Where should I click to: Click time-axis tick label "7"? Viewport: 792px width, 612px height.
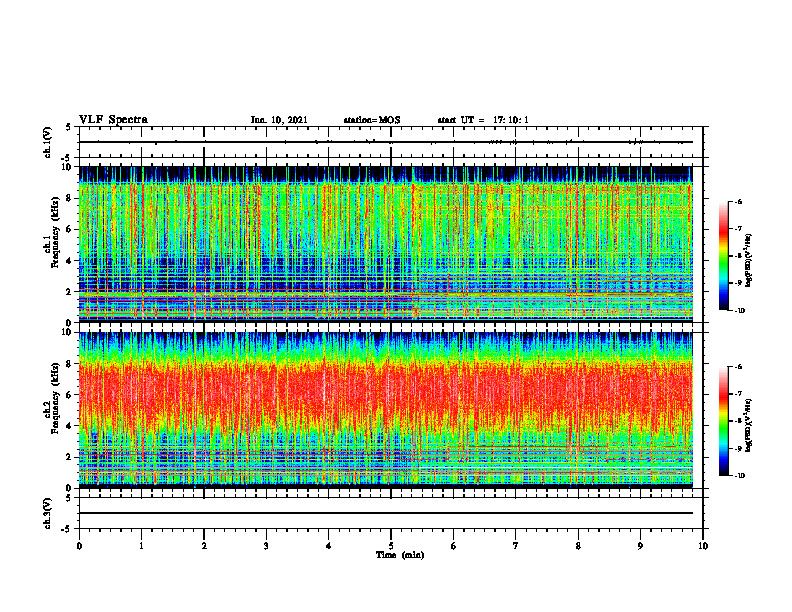pos(516,546)
